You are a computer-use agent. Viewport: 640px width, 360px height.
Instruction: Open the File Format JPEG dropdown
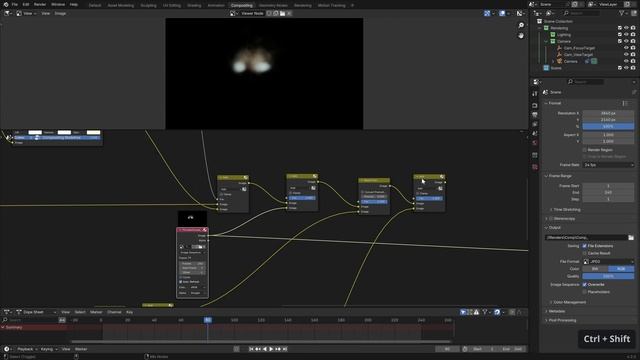pos(608,262)
